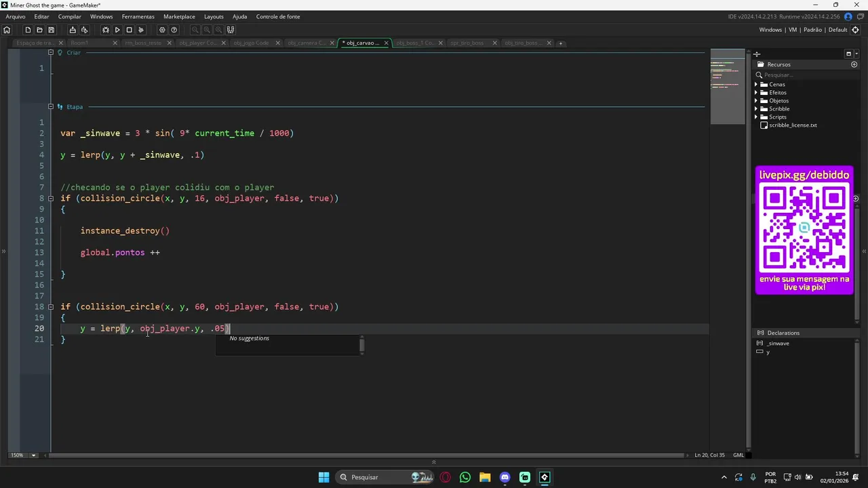The width and height of the screenshot is (868, 488).
Task: Click the zoom reset magnifier icon
Action: 207,30
